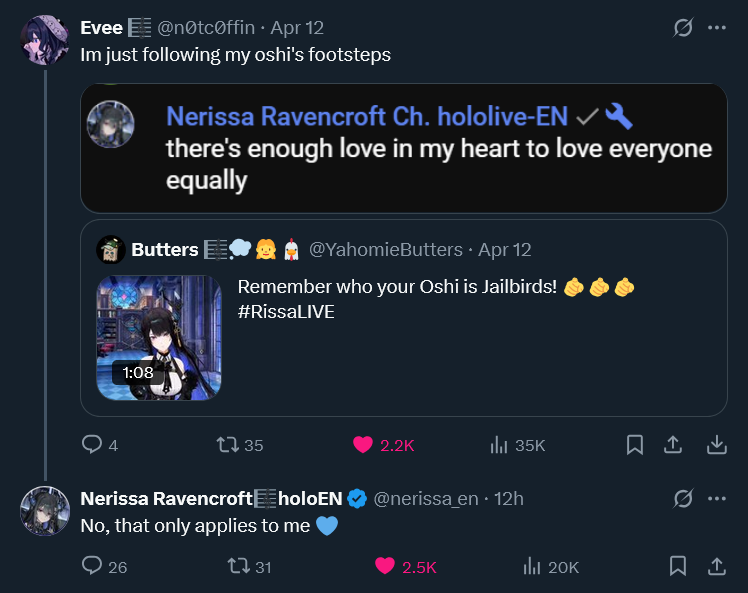
Task: Open @nerissa_en profile handle link
Action: click(426, 499)
